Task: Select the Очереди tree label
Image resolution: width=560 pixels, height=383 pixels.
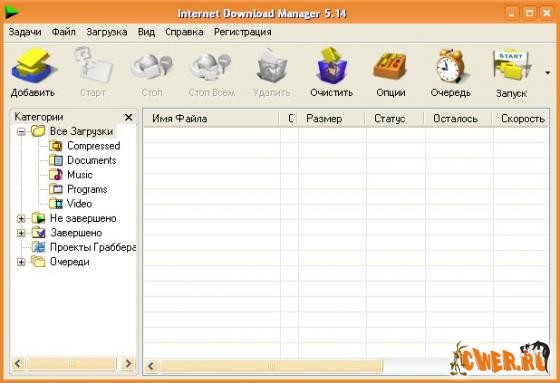Action: point(70,262)
